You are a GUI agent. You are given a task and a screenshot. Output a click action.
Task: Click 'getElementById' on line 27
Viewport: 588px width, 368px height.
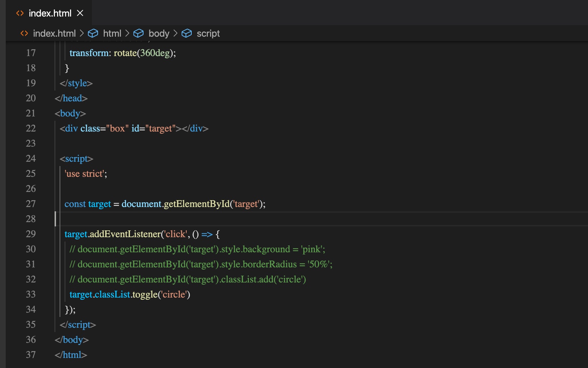pos(197,204)
